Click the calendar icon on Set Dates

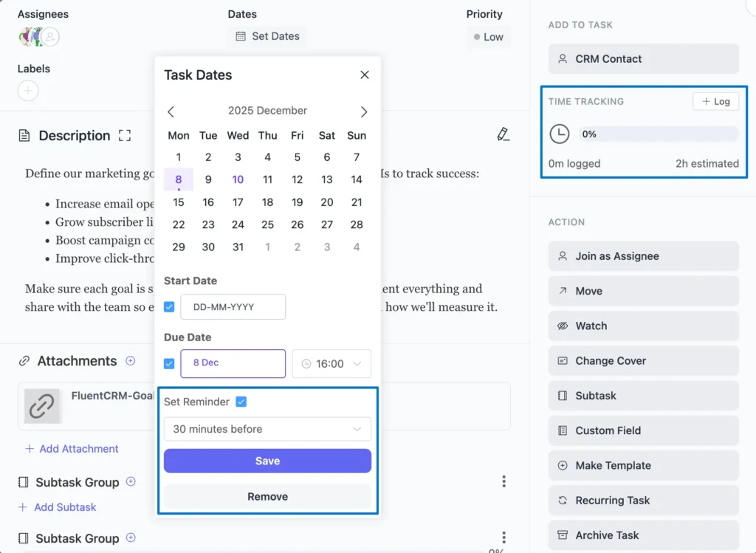240,35
